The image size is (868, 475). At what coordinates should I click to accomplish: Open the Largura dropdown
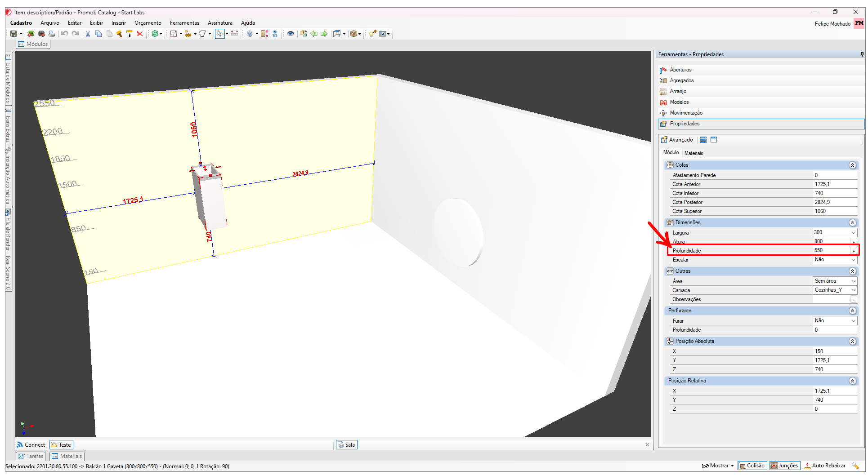(x=853, y=233)
